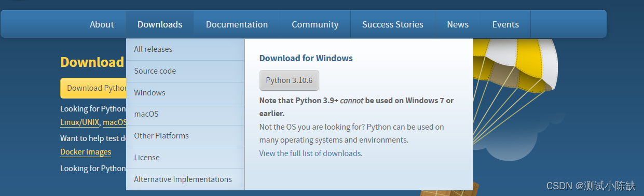Screen dimensions: 644x196
Task: Open the Documentation menu
Action: pos(237,24)
